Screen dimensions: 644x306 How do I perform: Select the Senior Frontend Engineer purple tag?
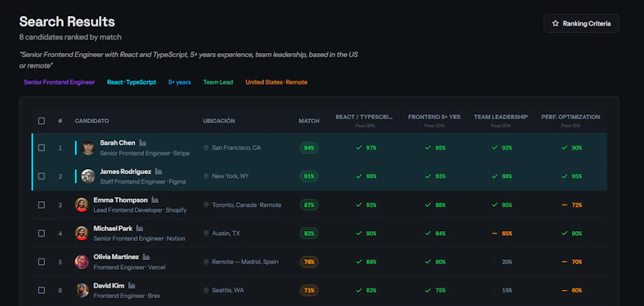point(59,82)
